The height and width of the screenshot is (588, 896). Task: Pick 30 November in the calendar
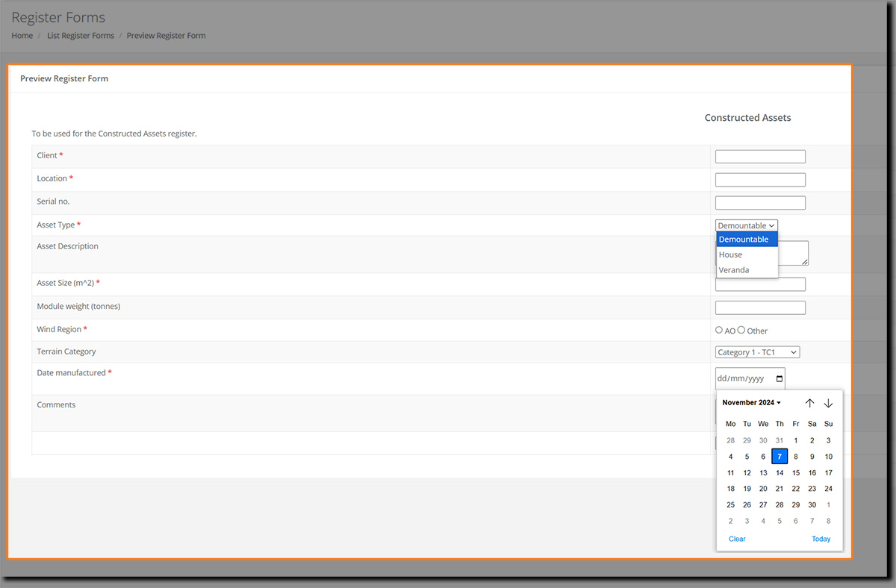(x=812, y=505)
